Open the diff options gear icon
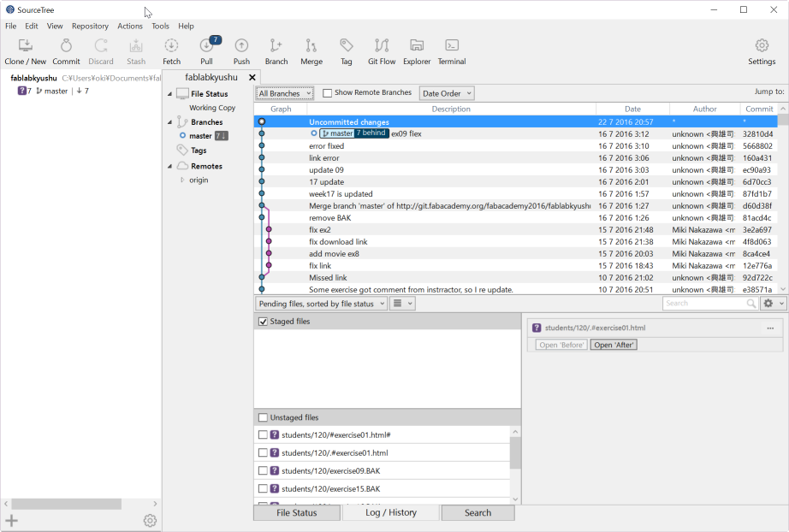 (x=768, y=304)
